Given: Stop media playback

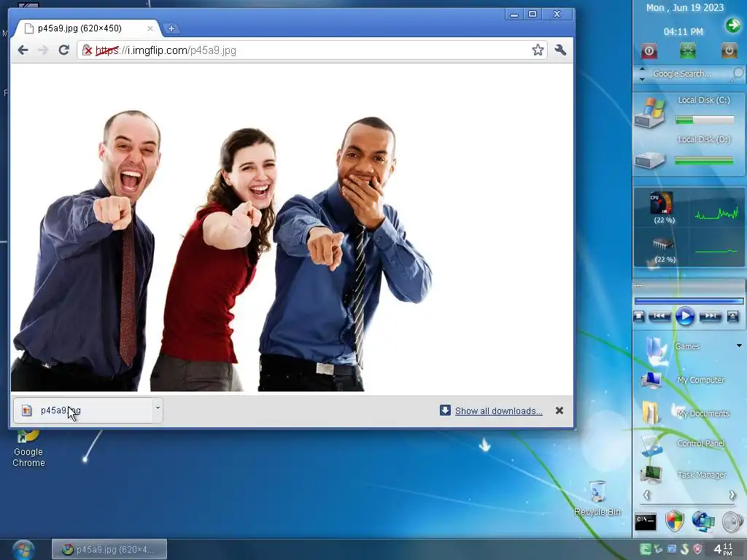Looking at the screenshot, I should click(x=639, y=316).
